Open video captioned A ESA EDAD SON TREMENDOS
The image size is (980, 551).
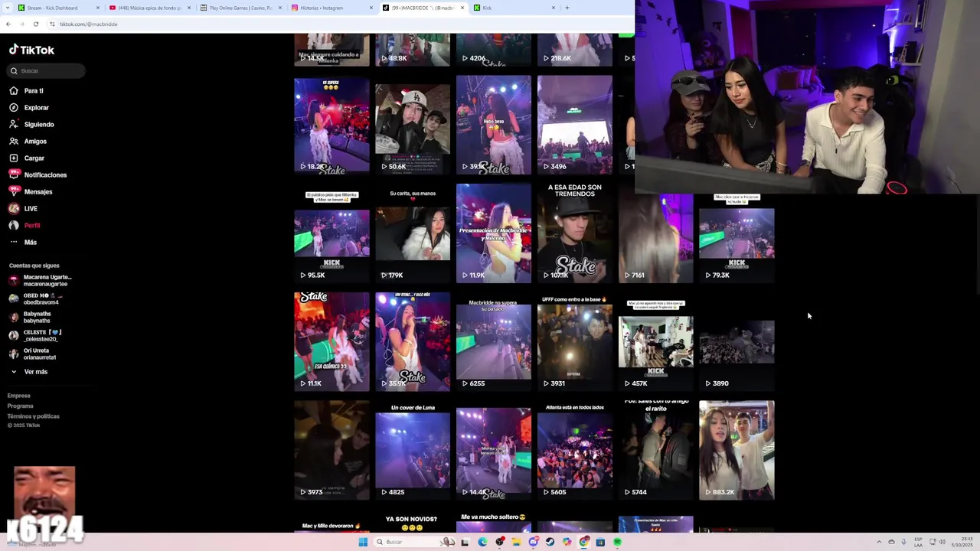click(x=575, y=232)
